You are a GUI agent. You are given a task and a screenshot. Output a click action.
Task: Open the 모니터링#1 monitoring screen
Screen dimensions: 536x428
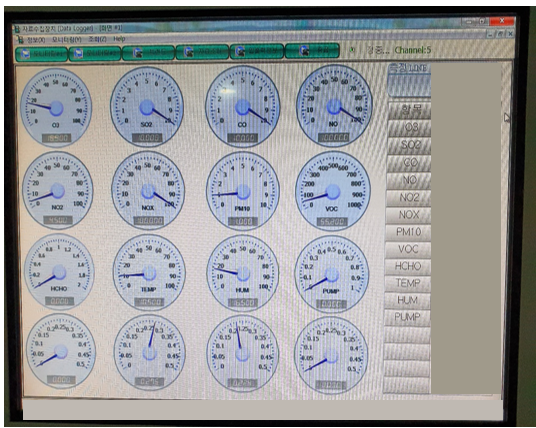pyautogui.click(x=41, y=54)
